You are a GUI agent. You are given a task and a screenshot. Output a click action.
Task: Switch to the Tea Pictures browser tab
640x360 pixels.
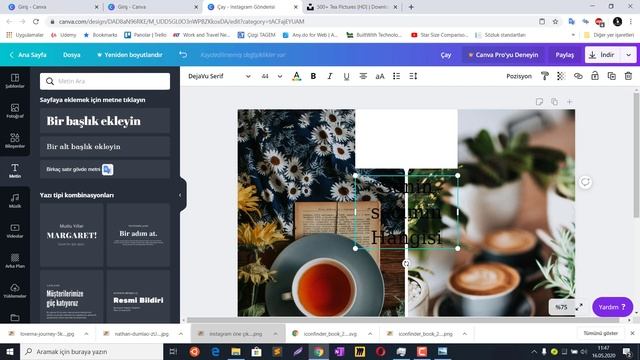pyautogui.click(x=352, y=7)
